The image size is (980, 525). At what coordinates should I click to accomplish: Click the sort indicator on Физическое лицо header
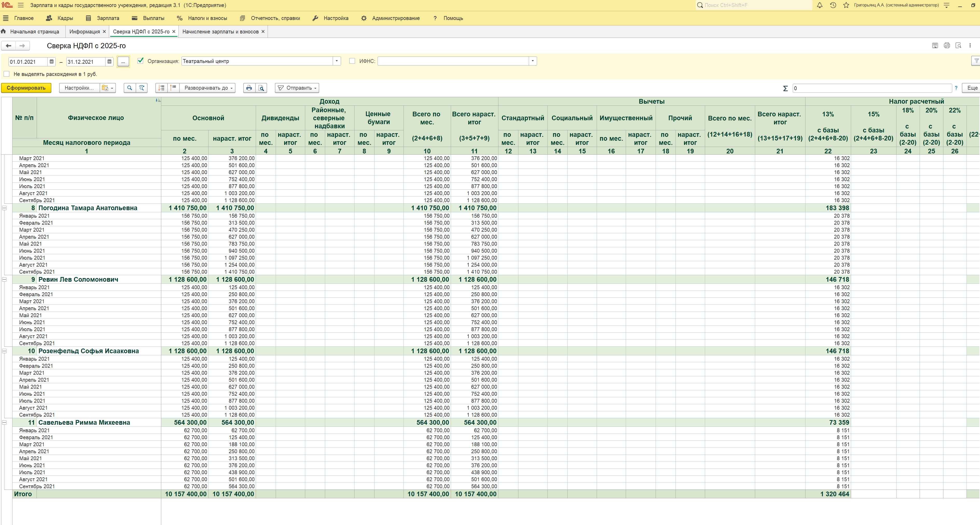click(158, 100)
